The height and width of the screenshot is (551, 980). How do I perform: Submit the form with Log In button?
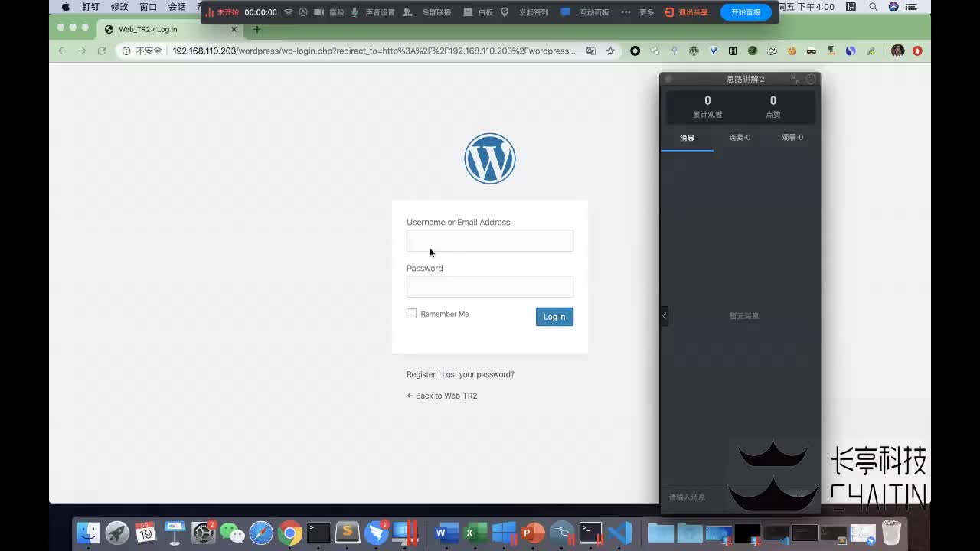[554, 317]
